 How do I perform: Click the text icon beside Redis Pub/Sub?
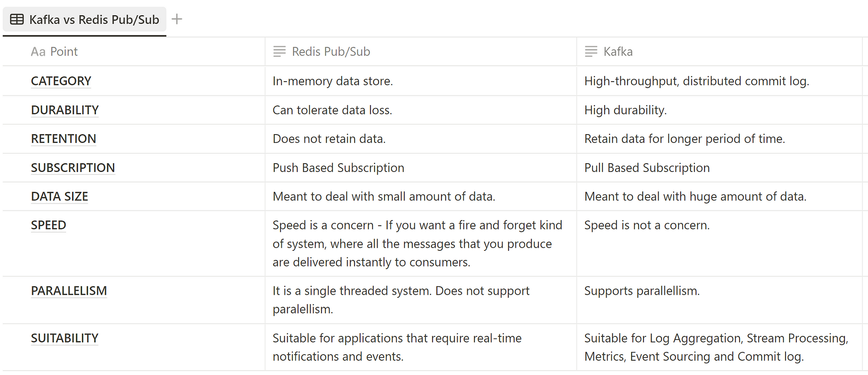click(279, 52)
